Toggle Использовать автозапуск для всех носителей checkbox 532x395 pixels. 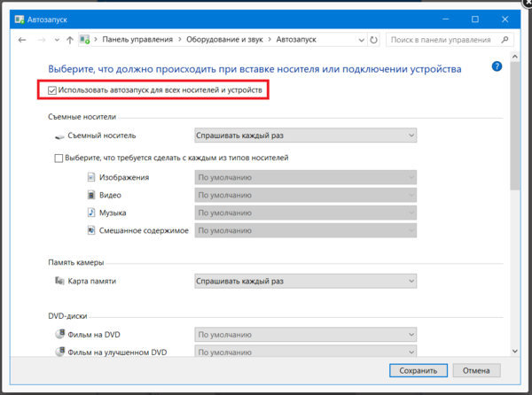point(52,90)
